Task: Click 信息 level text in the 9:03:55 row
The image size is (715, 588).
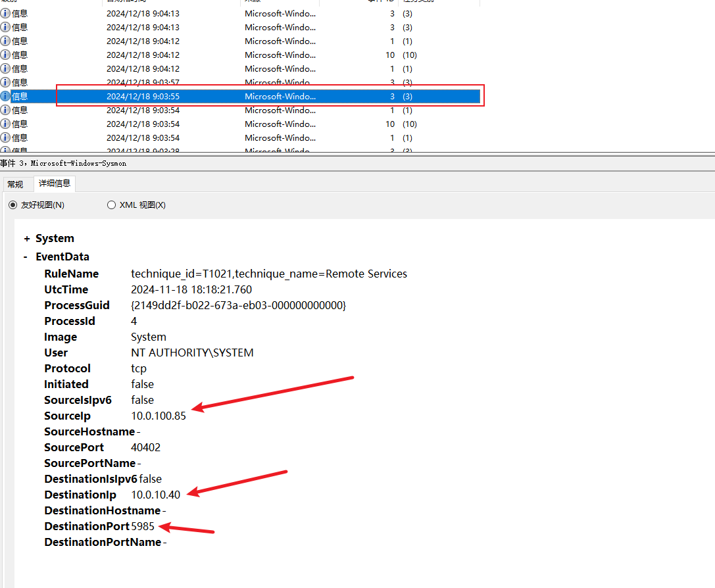Action: click(20, 96)
